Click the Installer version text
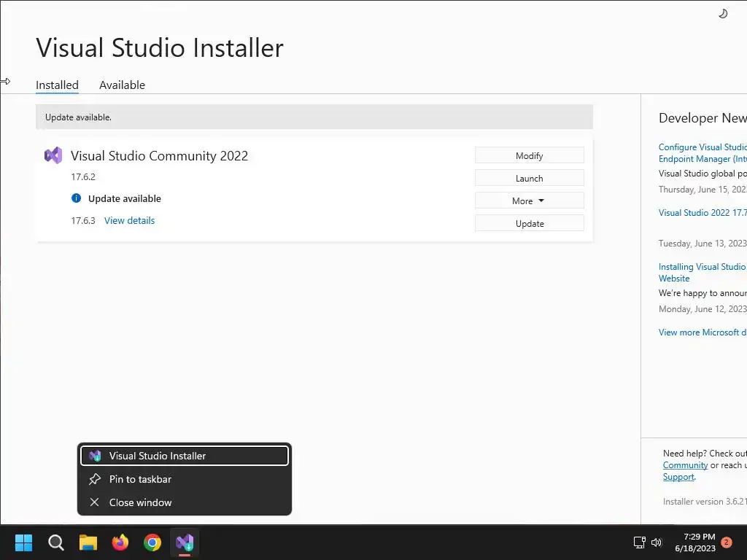 (x=705, y=502)
